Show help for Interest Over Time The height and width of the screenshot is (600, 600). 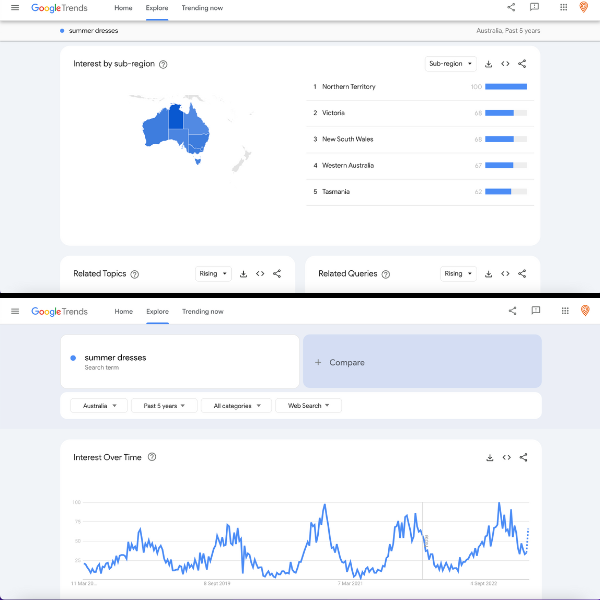point(152,457)
